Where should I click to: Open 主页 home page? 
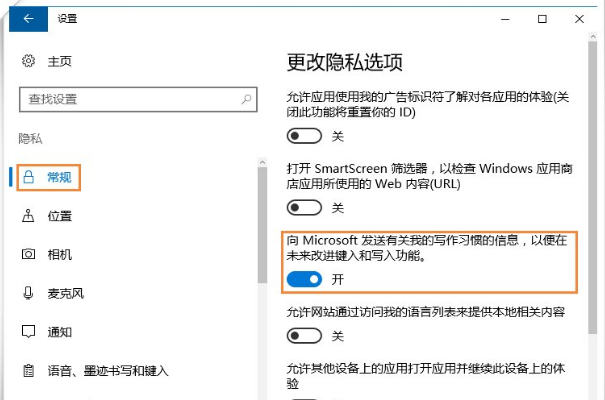pyautogui.click(x=59, y=61)
